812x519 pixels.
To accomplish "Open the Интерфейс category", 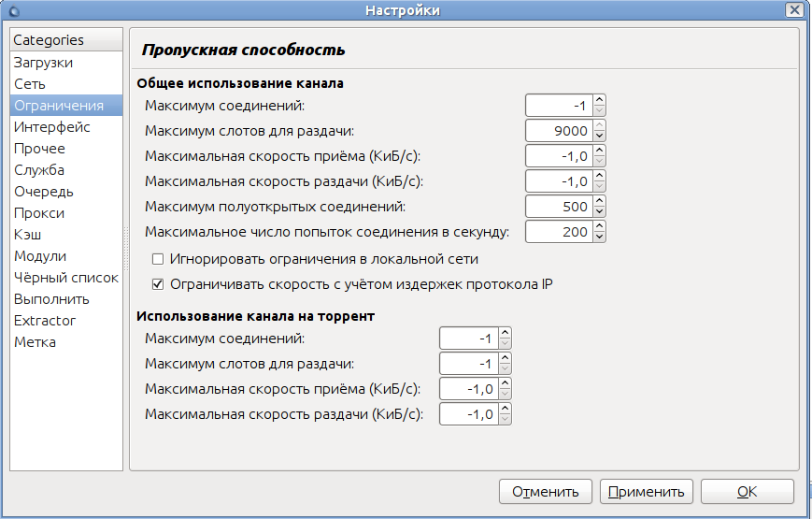I will point(66,127).
